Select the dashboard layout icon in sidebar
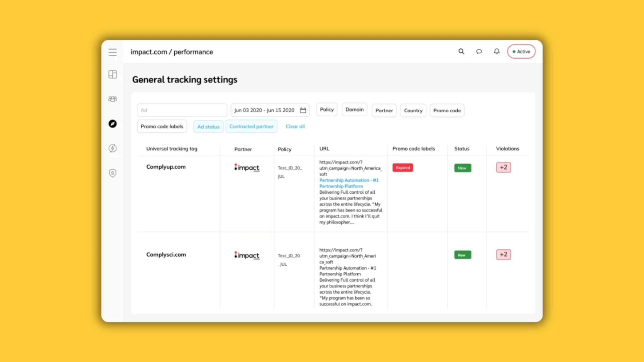644x362 pixels. 112,74
